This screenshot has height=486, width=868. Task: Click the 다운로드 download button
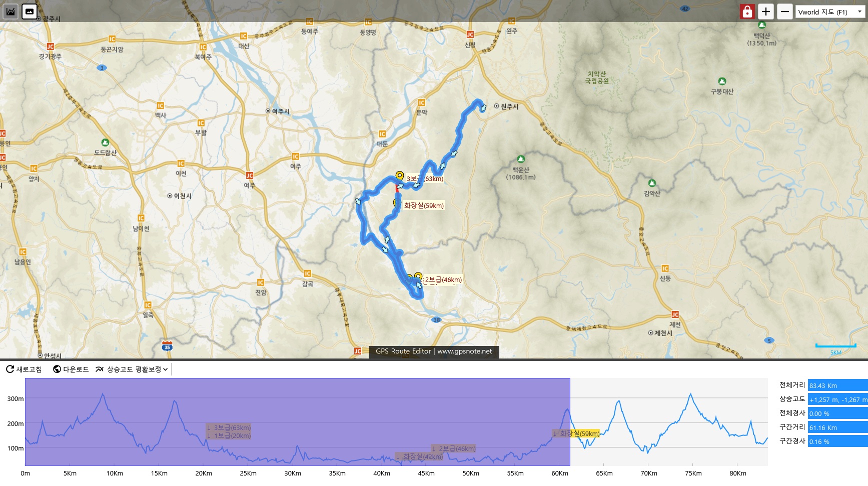point(71,369)
